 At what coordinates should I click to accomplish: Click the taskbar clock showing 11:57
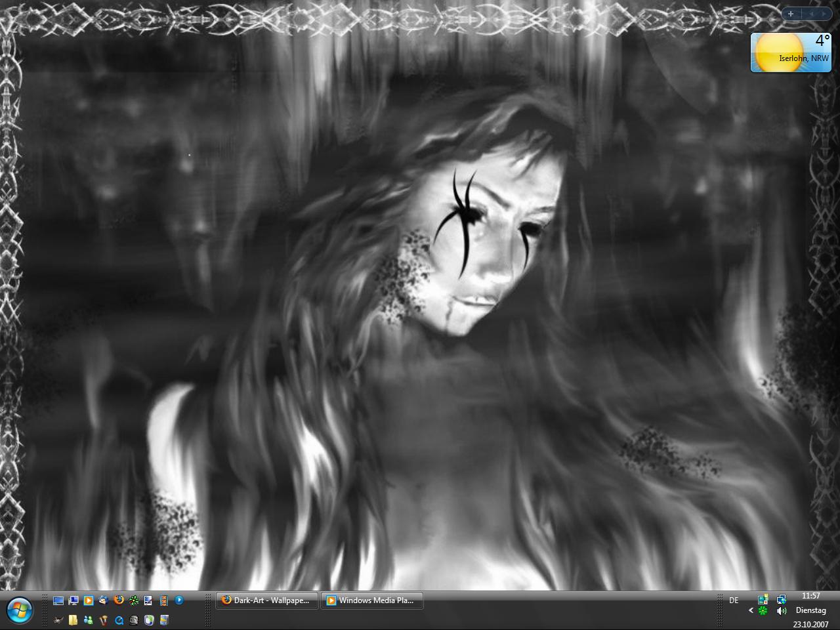[x=810, y=596]
